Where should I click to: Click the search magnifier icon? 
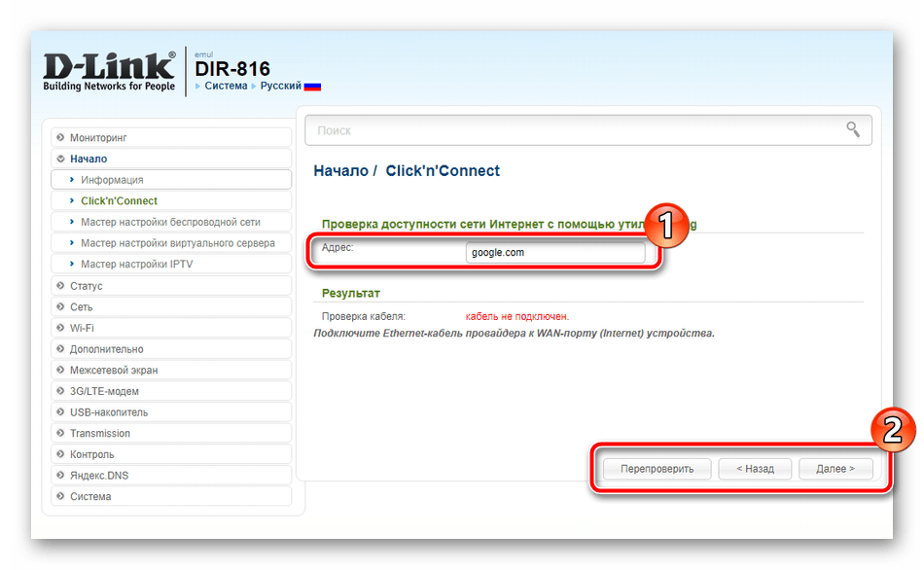point(853,129)
